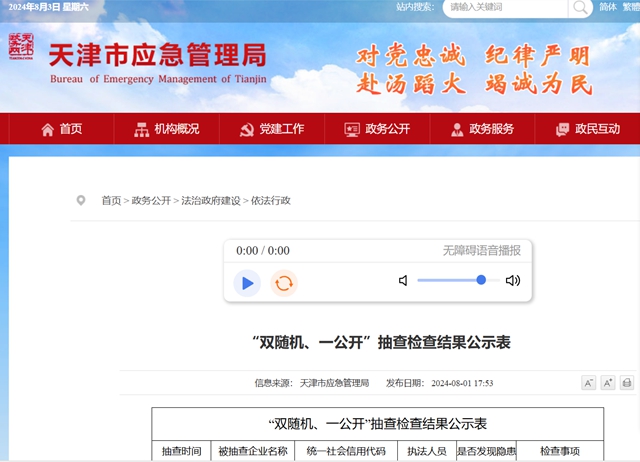Focus the site search input field
The image size is (640, 462).
tap(505, 8)
